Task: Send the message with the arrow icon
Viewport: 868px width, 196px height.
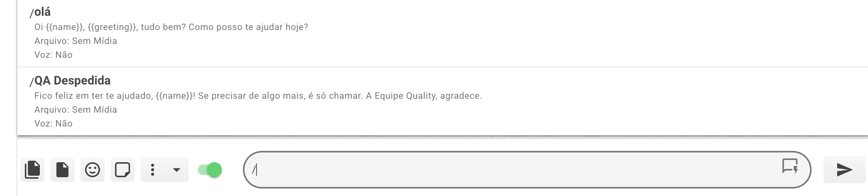Action: [x=844, y=170]
